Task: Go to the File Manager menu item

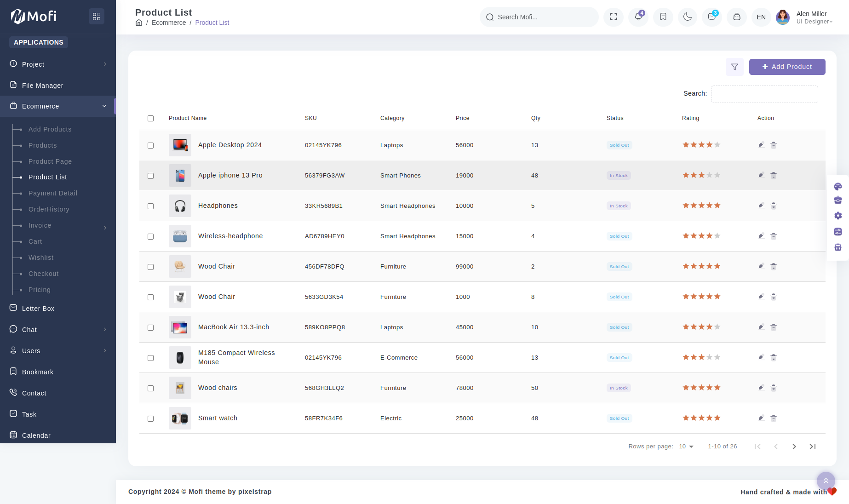Action: (x=43, y=86)
